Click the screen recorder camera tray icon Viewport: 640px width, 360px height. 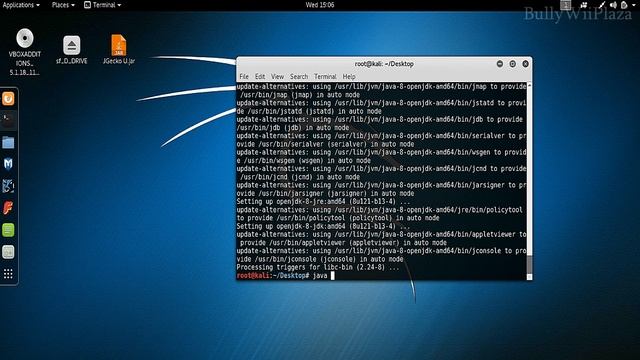pyautogui.click(x=584, y=5)
